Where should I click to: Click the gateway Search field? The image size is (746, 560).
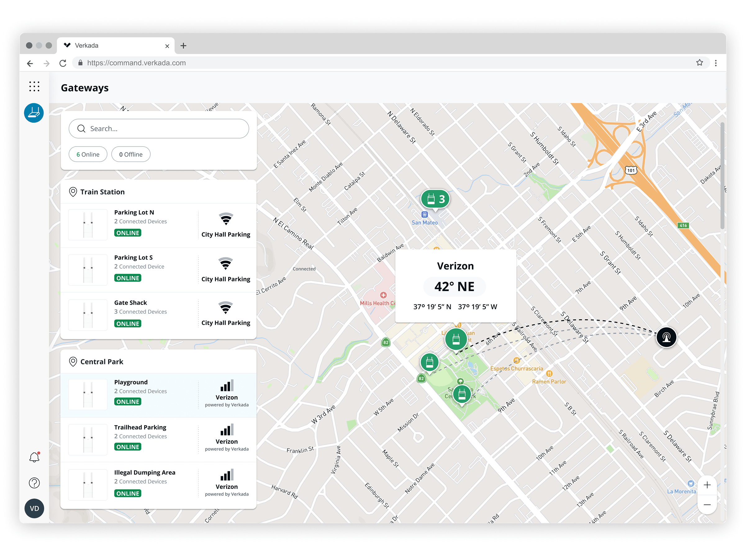[159, 129]
